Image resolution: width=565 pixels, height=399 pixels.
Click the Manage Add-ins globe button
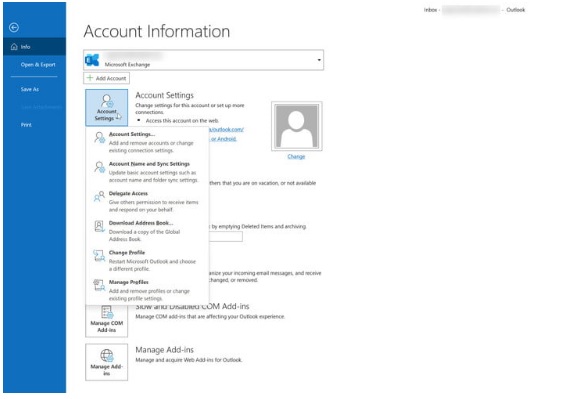(107, 362)
